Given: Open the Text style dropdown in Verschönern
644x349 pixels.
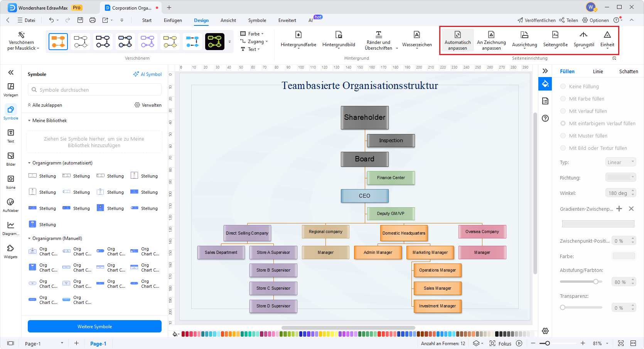Looking at the screenshot, I should click(250, 49).
